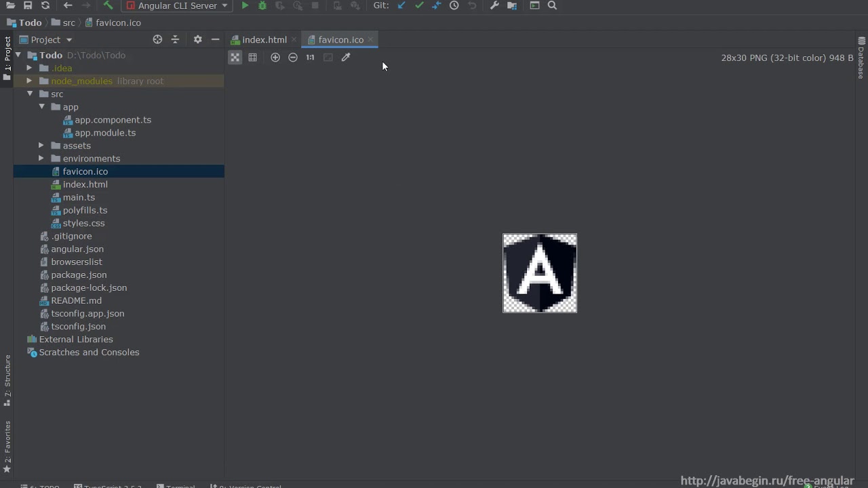
Task: Open the Favorites side tool window
Action: click(x=7, y=446)
